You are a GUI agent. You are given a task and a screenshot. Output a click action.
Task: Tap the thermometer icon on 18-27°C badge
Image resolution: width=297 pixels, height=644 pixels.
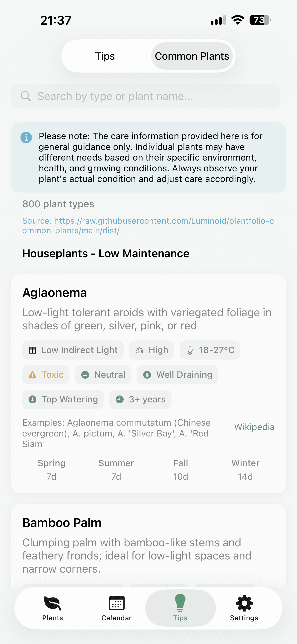191,350
